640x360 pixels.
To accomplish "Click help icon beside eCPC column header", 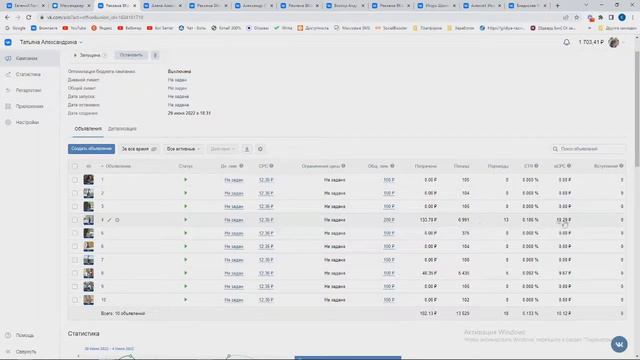I will tap(569, 166).
